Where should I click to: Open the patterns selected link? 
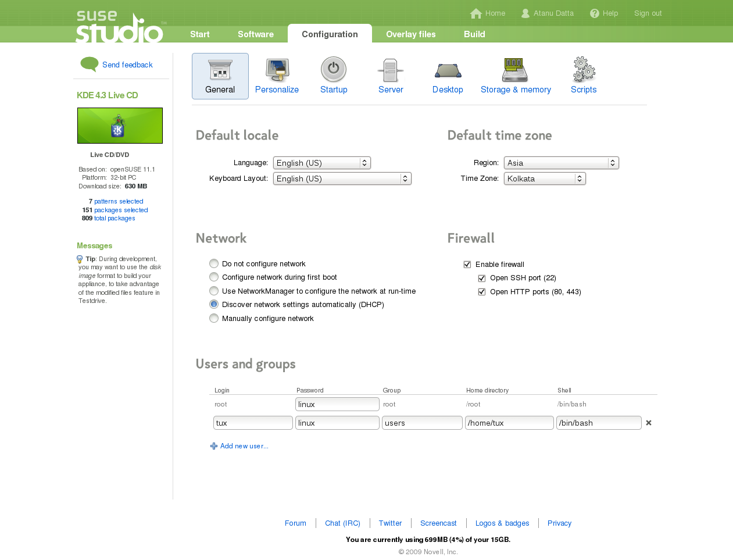(119, 201)
